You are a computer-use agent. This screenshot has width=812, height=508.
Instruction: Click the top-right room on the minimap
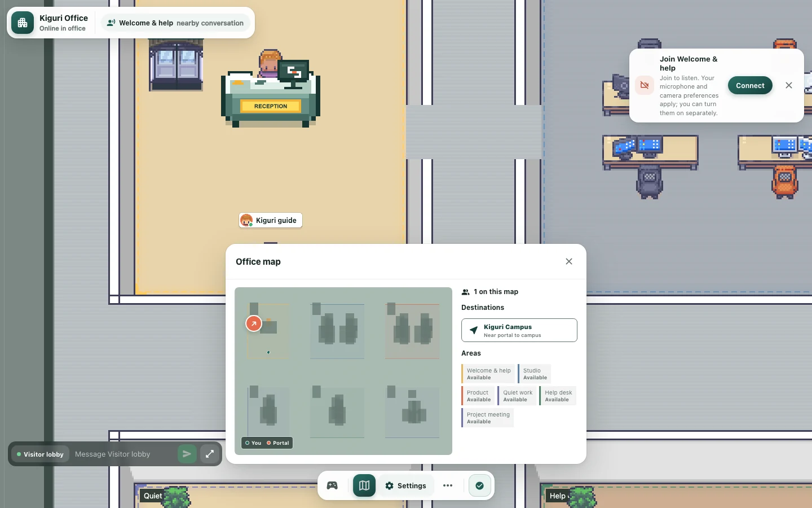click(x=412, y=331)
